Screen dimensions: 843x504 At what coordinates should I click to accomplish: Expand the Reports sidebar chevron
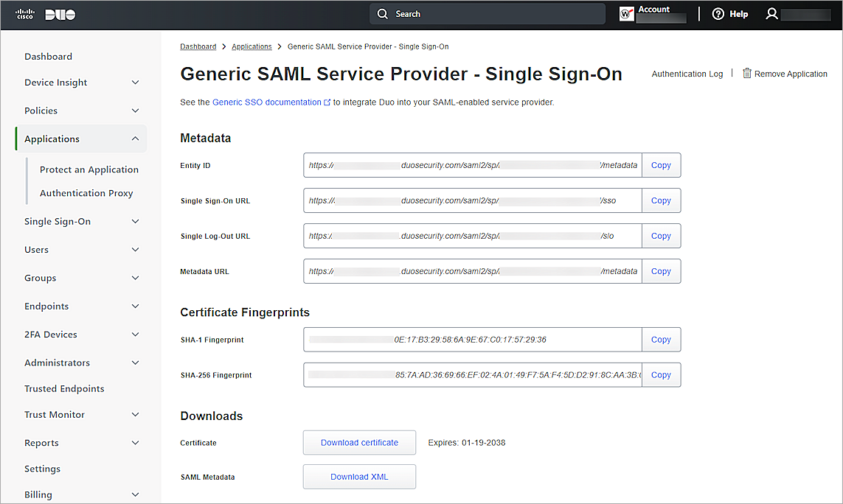point(135,443)
